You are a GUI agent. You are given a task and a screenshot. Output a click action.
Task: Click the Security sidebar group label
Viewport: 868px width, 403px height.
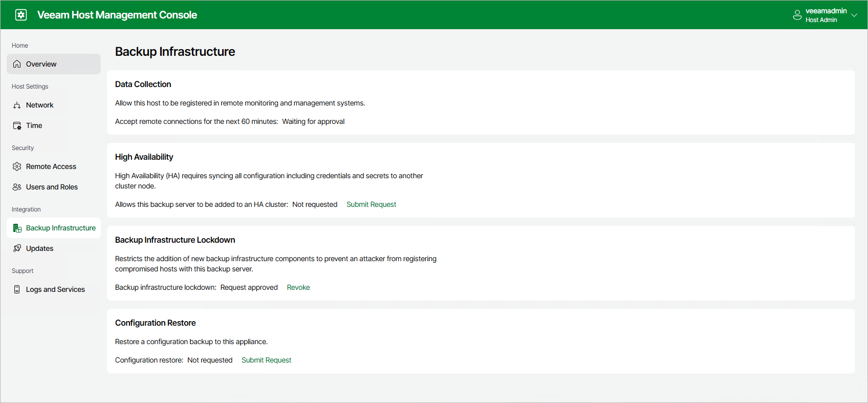pyautogui.click(x=23, y=148)
